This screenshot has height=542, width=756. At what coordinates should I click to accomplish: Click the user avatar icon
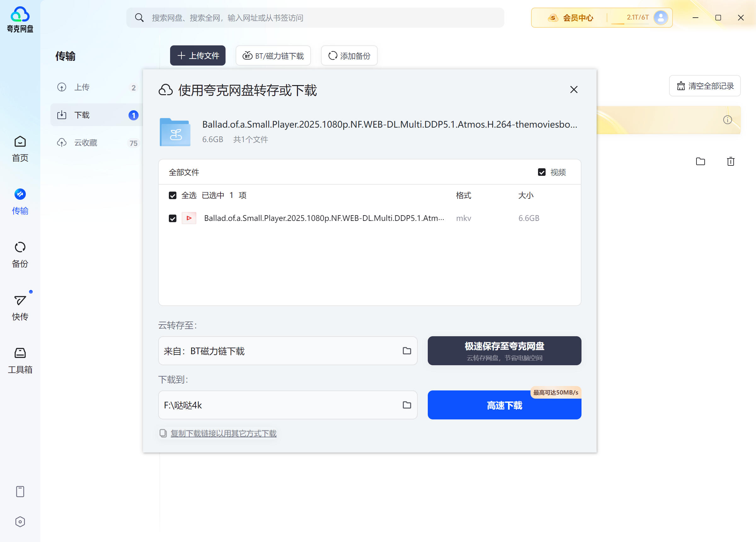click(x=660, y=18)
